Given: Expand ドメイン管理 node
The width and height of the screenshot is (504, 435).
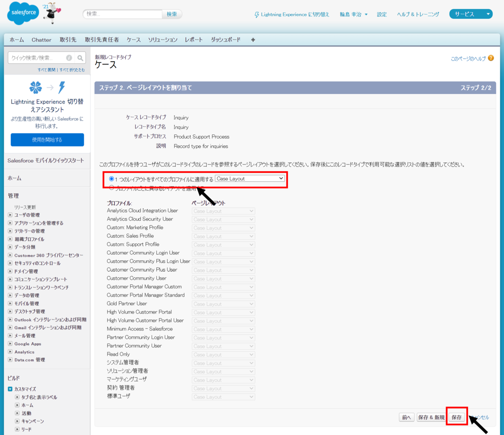Looking at the screenshot, I should (x=10, y=271).
